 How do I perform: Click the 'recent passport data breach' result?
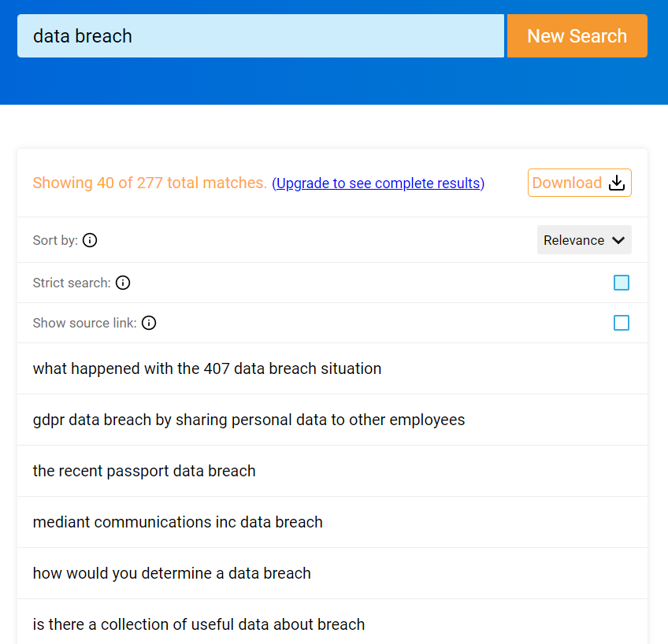click(x=144, y=471)
